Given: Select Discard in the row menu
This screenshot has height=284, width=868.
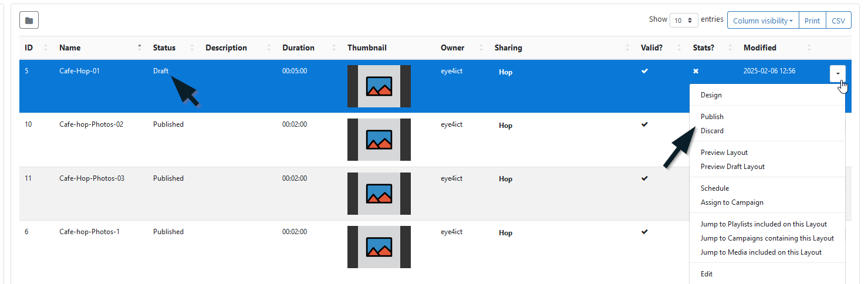Looking at the screenshot, I should [712, 131].
